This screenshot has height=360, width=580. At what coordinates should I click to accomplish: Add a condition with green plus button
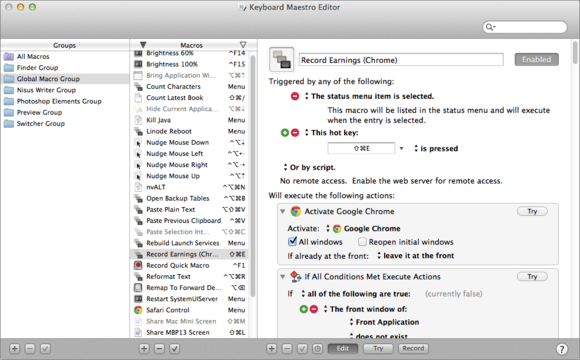304,309
